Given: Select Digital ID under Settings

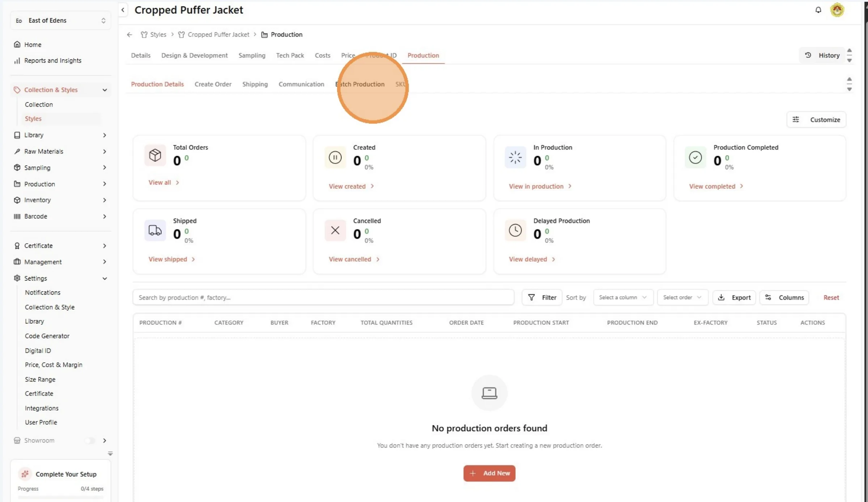Looking at the screenshot, I should coord(38,351).
